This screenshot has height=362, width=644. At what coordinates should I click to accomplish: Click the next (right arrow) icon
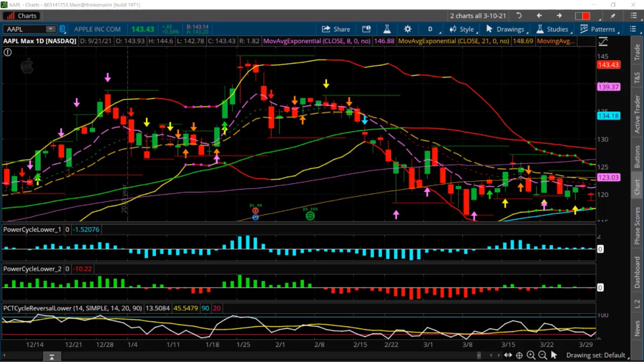tap(559, 16)
